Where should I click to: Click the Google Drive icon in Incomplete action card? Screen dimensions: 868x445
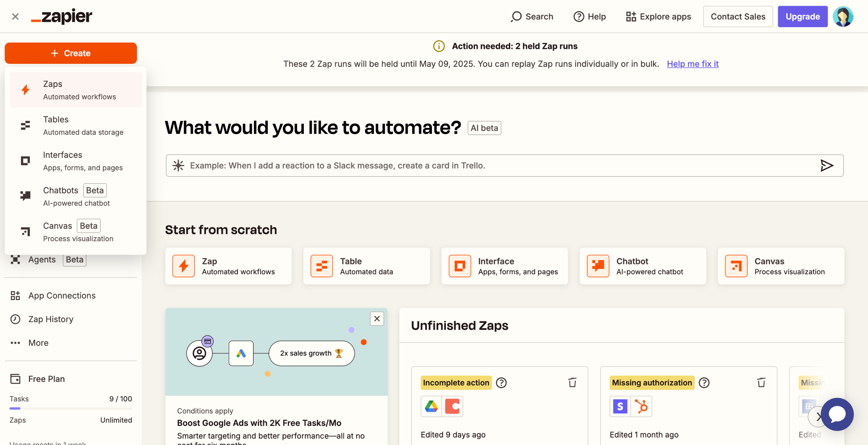pyautogui.click(x=431, y=406)
